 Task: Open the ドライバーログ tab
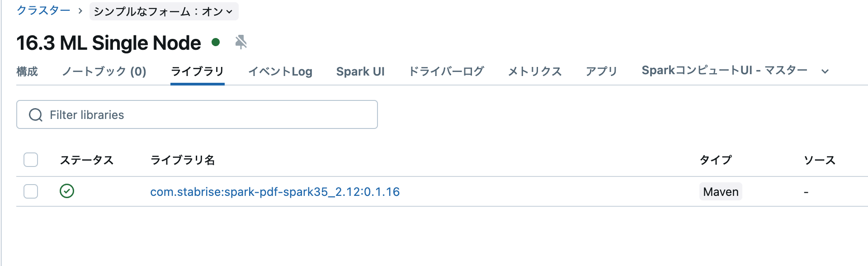446,71
